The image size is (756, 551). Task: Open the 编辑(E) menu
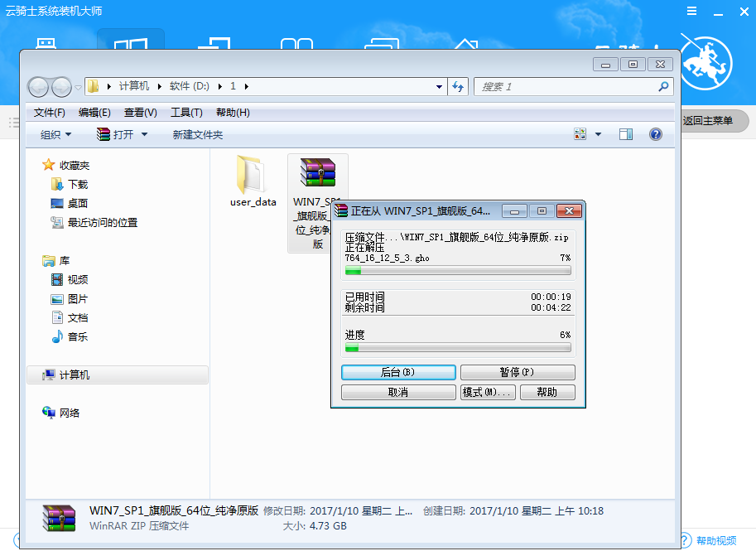click(94, 113)
